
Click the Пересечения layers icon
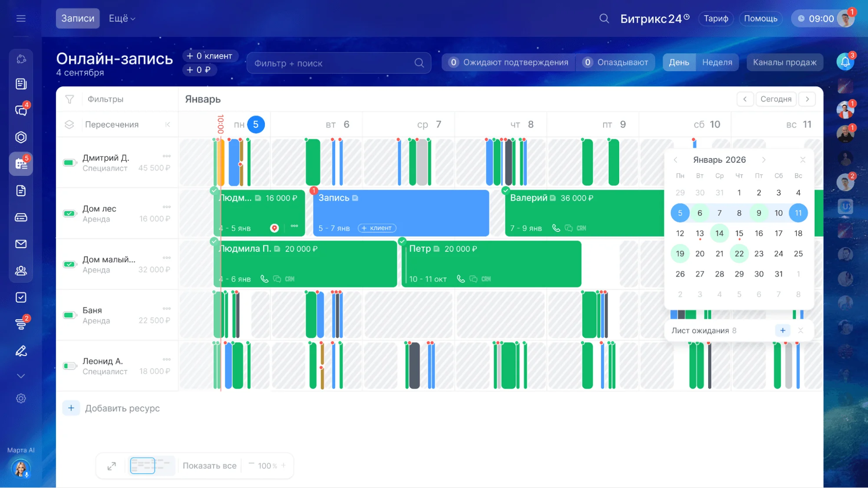point(69,125)
